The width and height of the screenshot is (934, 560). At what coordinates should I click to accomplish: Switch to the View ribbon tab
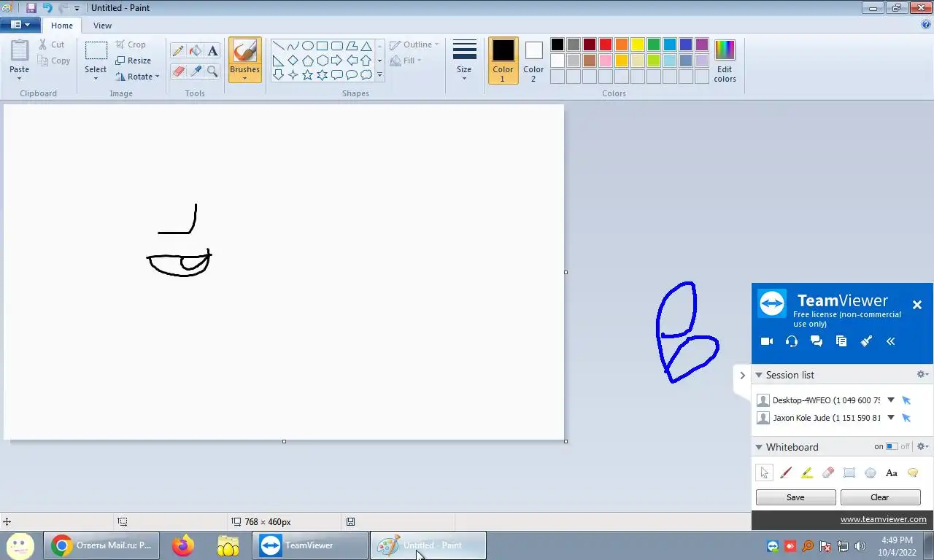pos(102,26)
